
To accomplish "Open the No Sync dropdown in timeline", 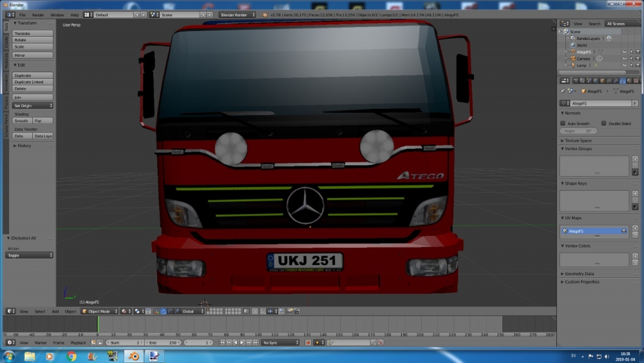I will coord(281,342).
